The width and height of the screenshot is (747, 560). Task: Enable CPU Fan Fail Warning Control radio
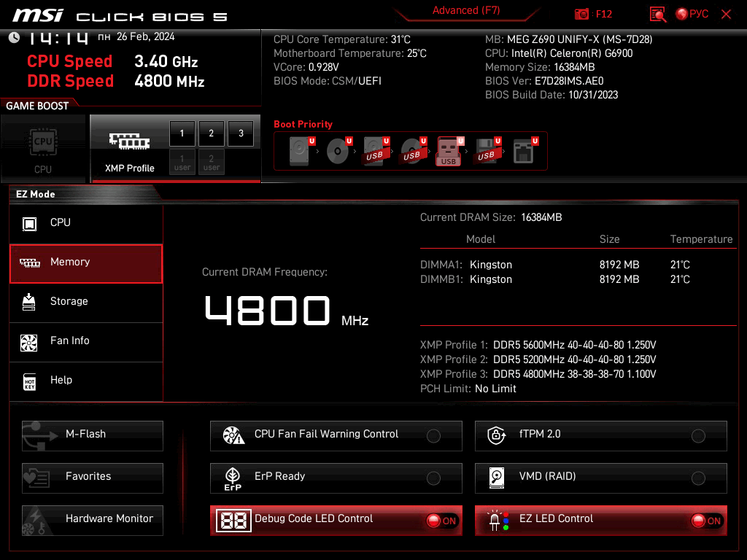433,436
